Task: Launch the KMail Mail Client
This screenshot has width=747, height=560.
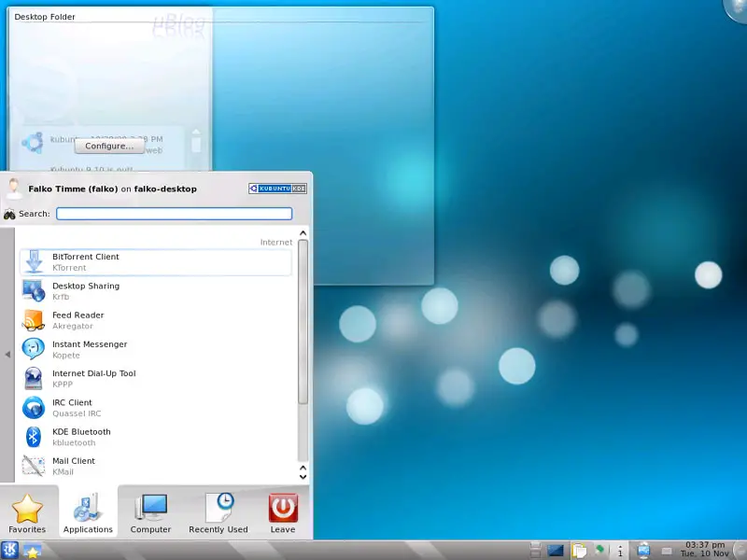Action: (156, 466)
